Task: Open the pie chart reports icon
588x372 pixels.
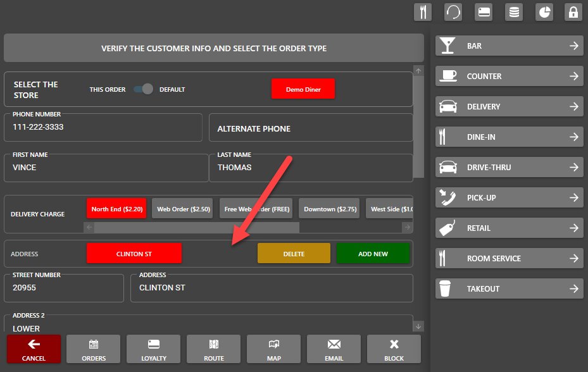Action: 544,12
